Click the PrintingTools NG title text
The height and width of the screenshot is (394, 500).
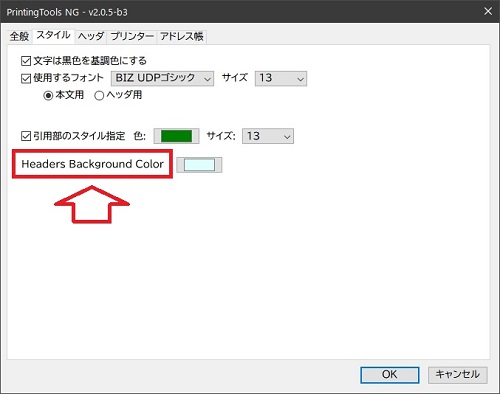coord(67,12)
